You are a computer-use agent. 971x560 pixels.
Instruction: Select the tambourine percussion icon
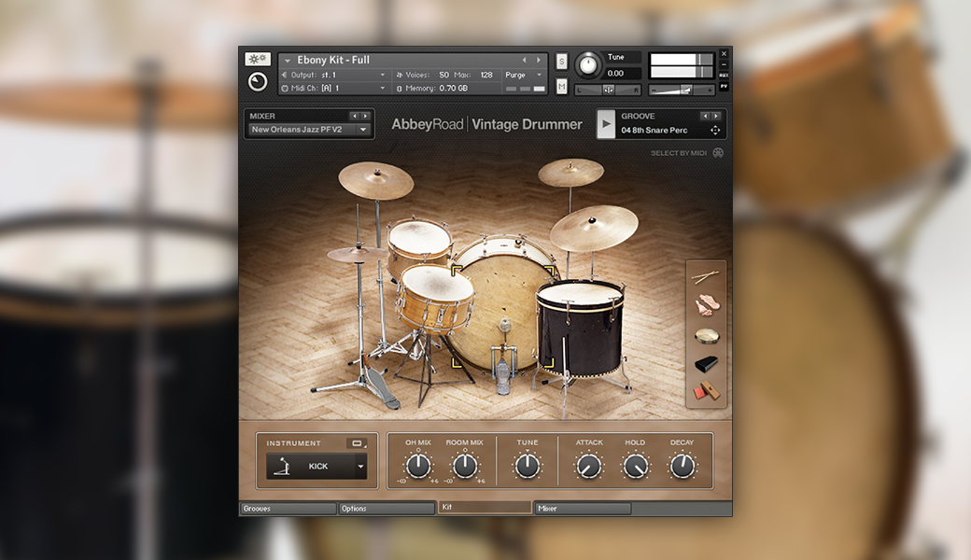(x=706, y=336)
